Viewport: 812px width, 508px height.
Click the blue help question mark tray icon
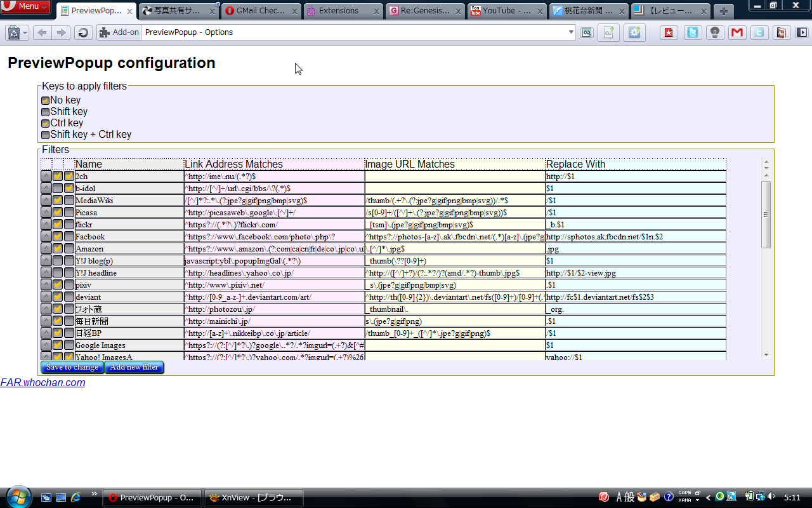click(669, 497)
